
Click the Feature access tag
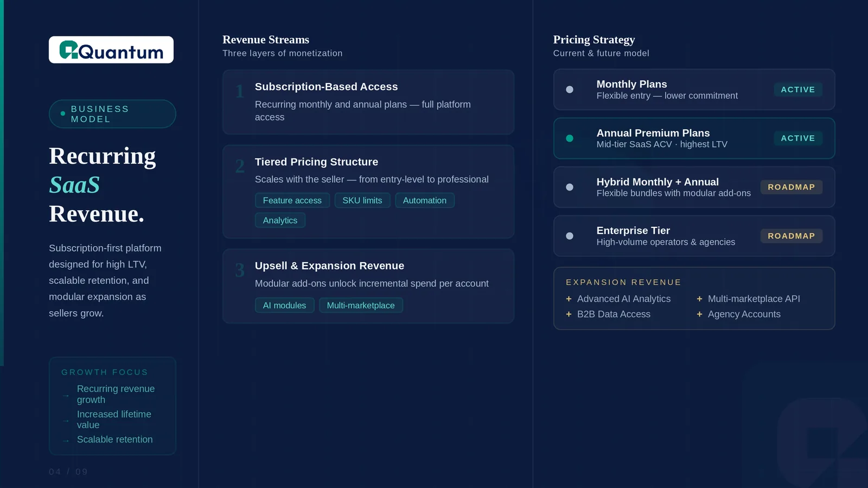pos(292,200)
